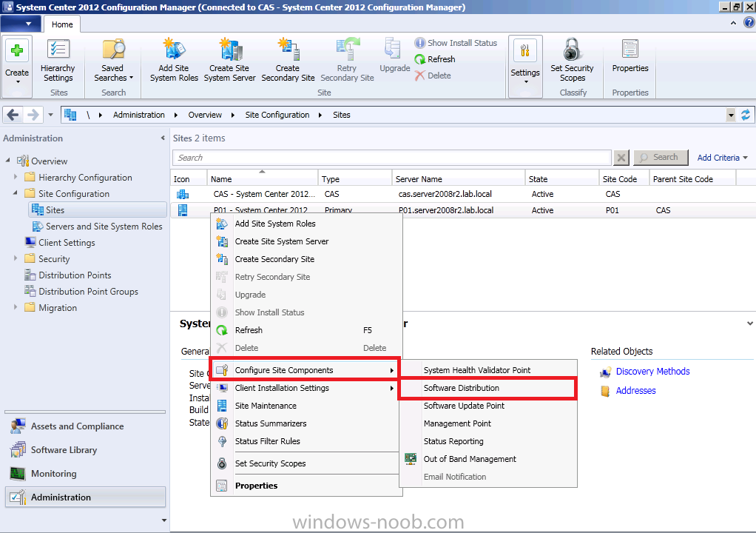This screenshot has width=756, height=533.
Task: Choose Refresh from the context menu
Action: click(306, 330)
